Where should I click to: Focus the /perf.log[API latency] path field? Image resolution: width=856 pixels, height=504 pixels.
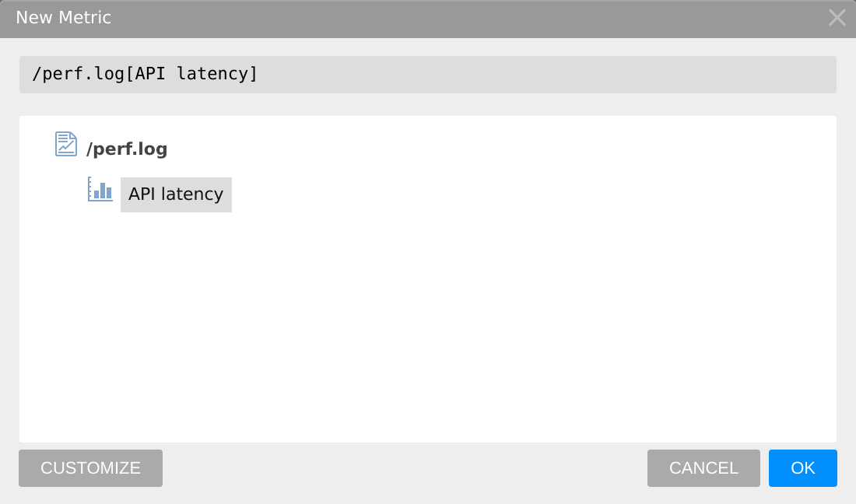click(x=428, y=74)
